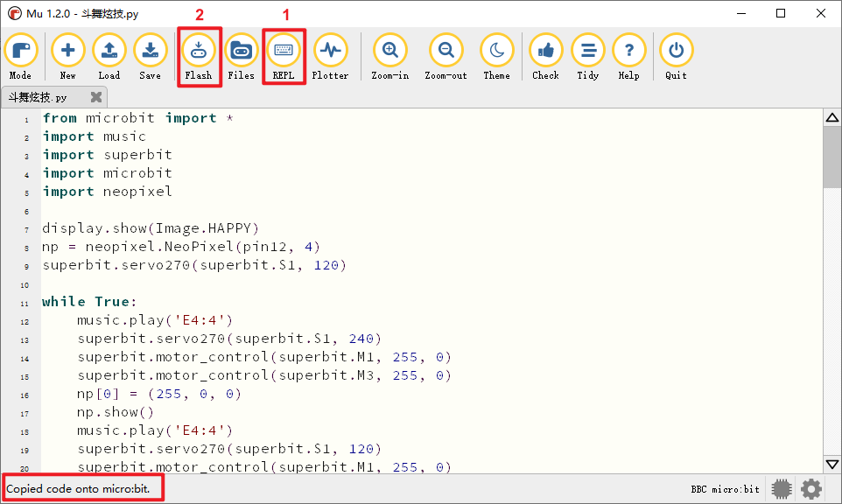Check the code for errors
The width and height of the screenshot is (842, 504).
click(545, 57)
